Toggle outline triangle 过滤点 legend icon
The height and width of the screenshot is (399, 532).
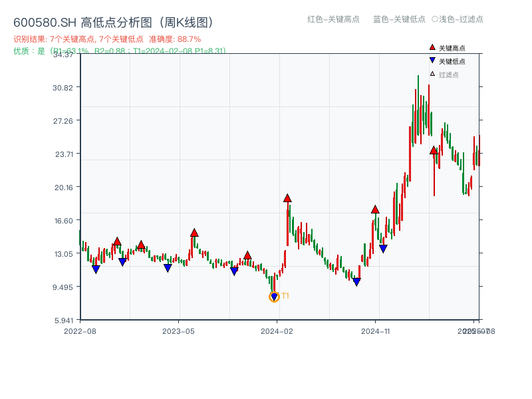(x=432, y=74)
